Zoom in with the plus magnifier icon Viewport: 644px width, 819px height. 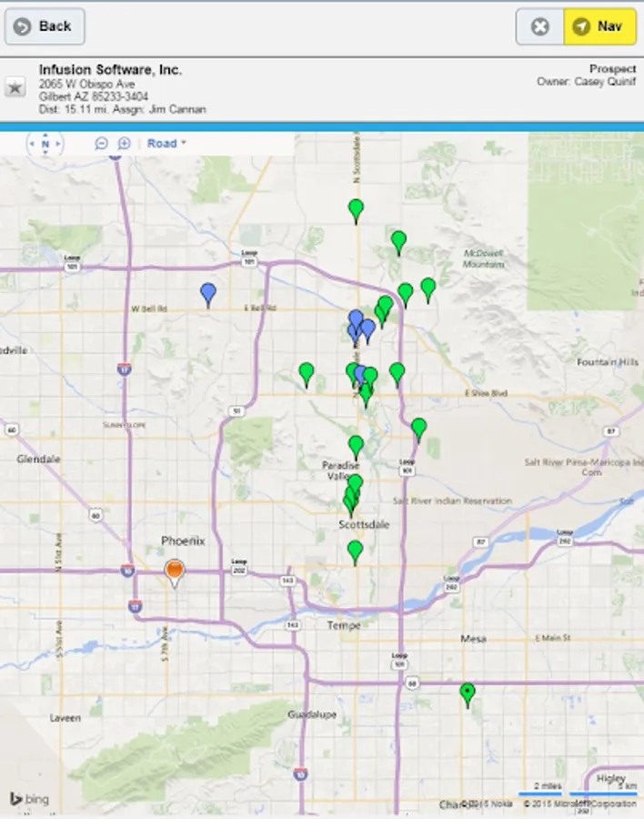click(124, 143)
